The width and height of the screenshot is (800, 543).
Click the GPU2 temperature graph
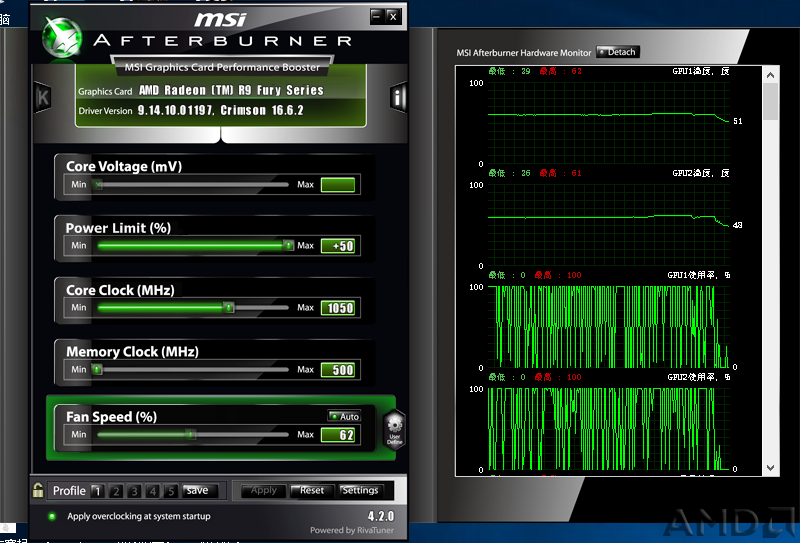[x=609, y=225]
